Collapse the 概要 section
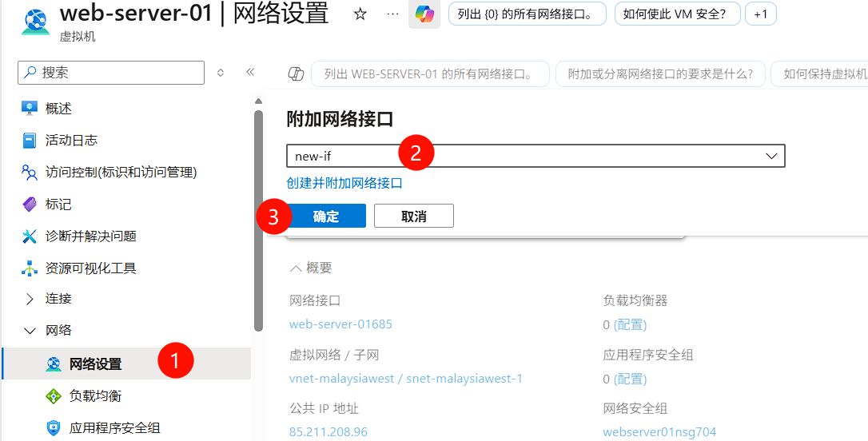Screen dimensions: 868x441 (x=311, y=268)
